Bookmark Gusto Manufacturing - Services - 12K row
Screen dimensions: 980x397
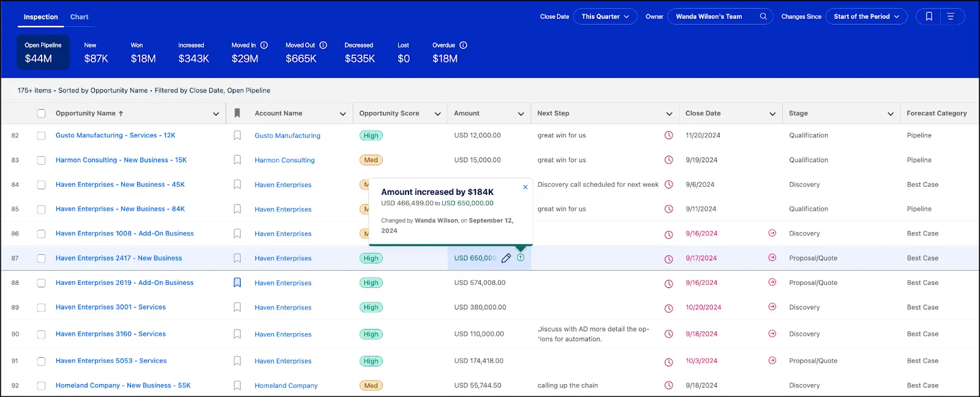[x=237, y=135]
